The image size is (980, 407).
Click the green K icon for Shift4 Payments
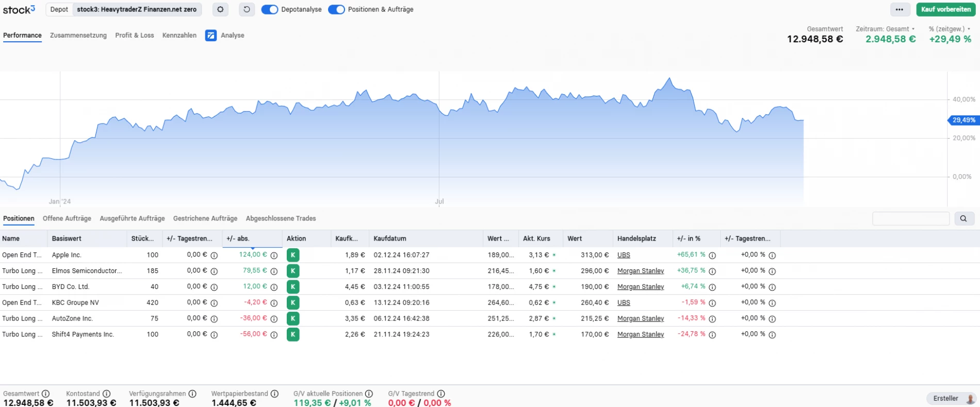click(293, 334)
